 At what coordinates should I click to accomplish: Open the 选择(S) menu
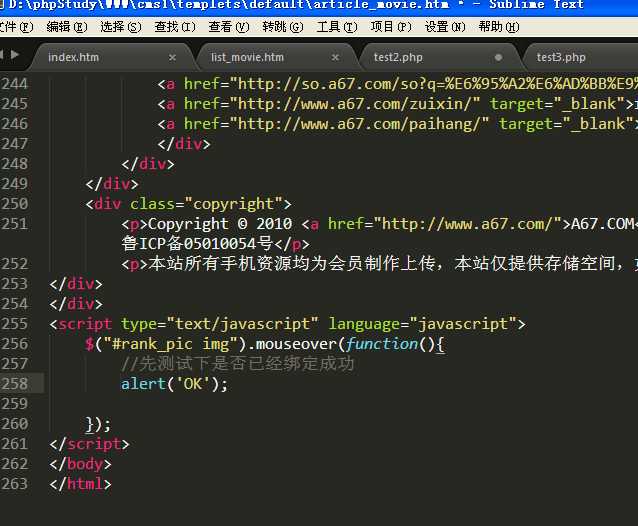[121, 27]
